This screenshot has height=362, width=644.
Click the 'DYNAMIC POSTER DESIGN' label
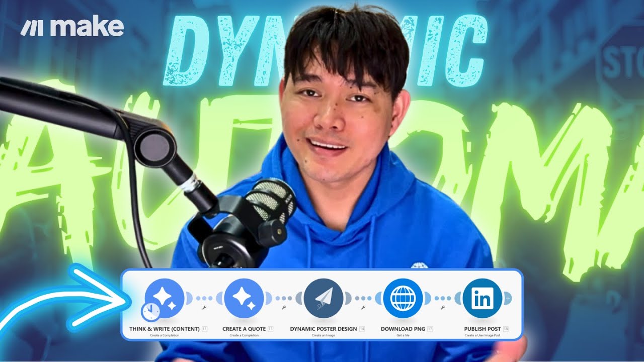click(x=324, y=329)
